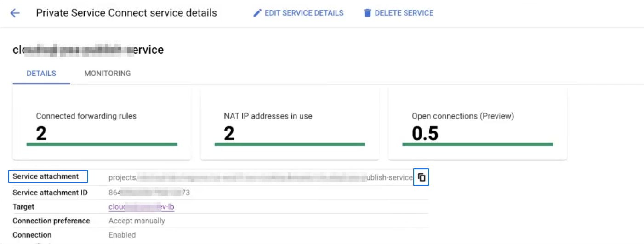The width and height of the screenshot is (644, 244).
Task: Click the Connection Enabled status value
Action: click(122, 235)
